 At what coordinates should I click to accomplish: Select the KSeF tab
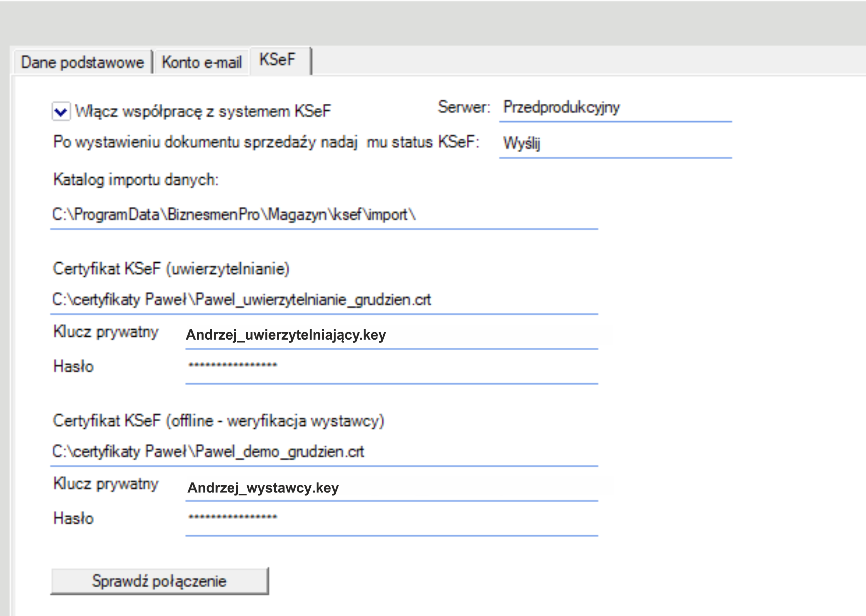tap(278, 60)
